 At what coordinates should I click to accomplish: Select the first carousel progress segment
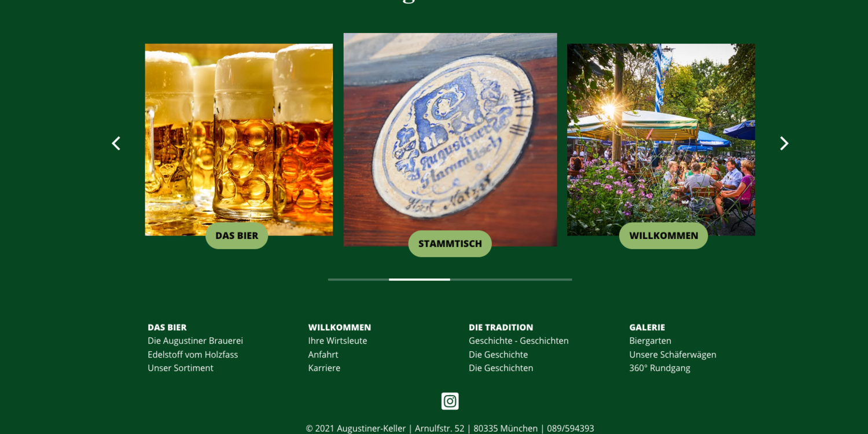pyautogui.click(x=358, y=279)
